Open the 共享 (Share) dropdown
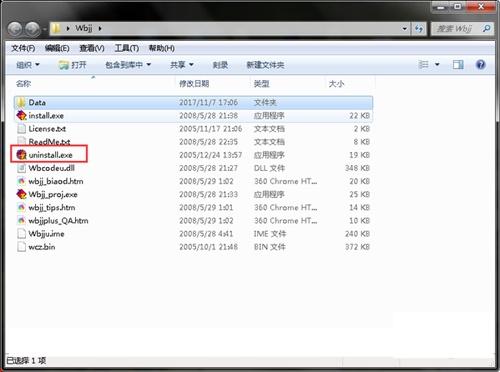Screen dimensions: 500x372 click(182, 65)
